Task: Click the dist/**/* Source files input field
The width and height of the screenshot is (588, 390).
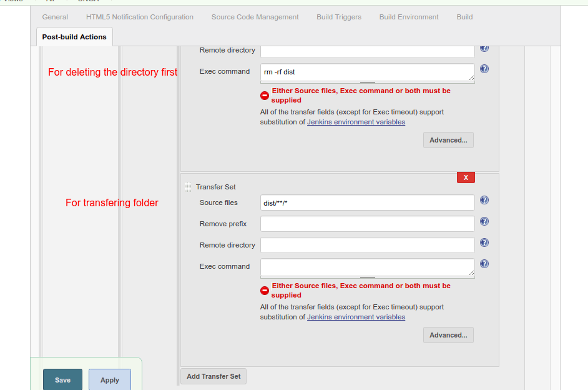Action: point(367,202)
